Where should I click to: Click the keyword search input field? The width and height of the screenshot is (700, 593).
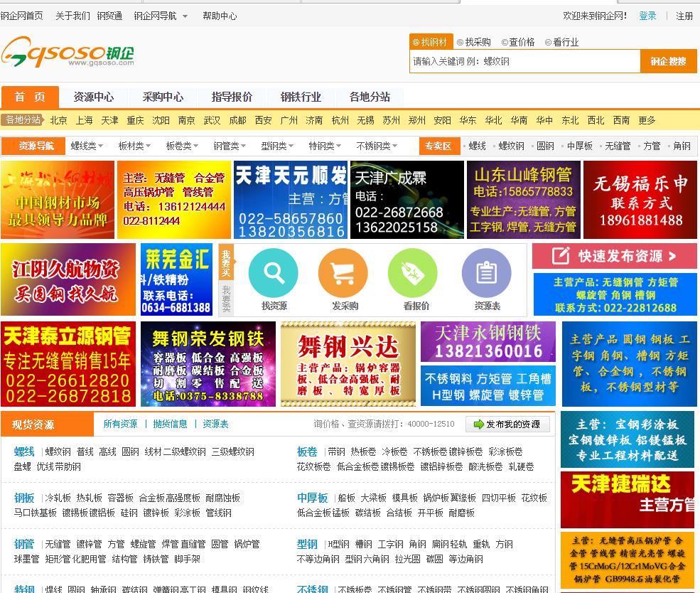(525, 61)
